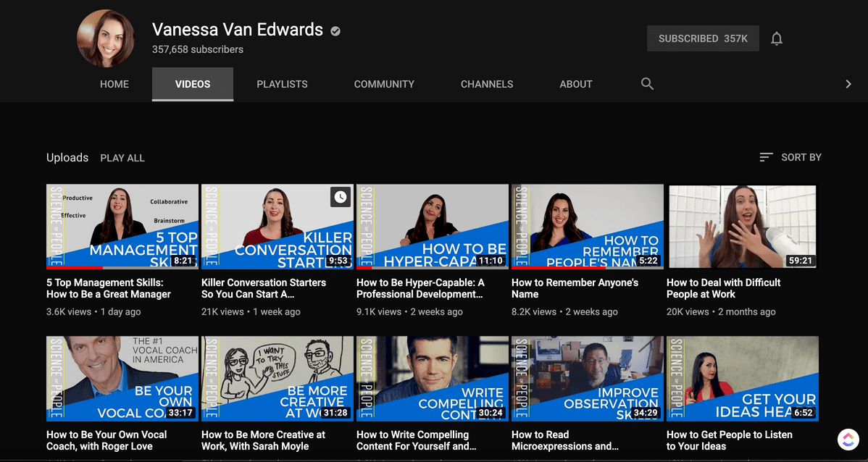Click '21K views • 1 week ago' text
This screenshot has width=868, height=462.
pyautogui.click(x=251, y=312)
